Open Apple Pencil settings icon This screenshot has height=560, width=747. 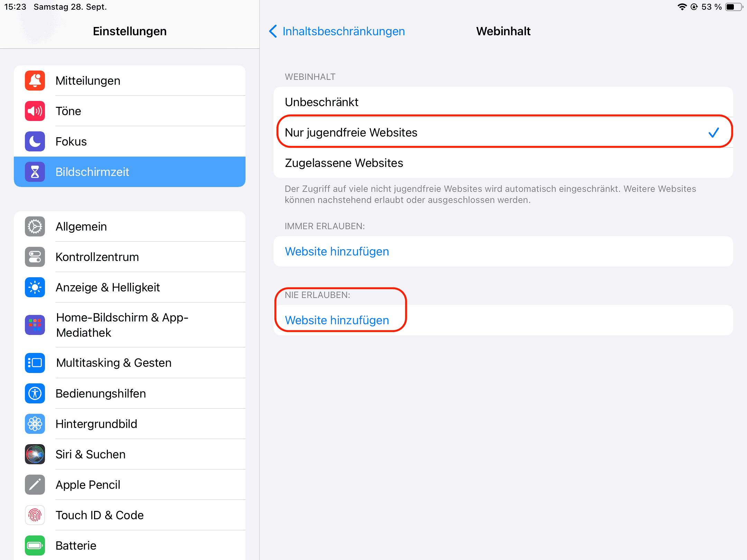35,485
